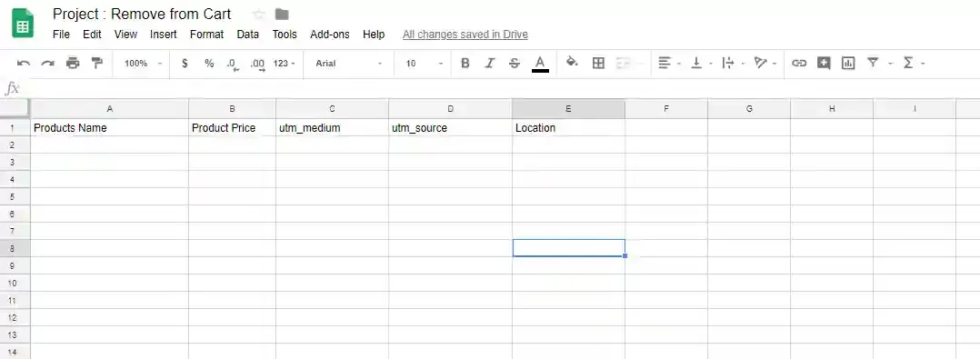Select row 1 header
The width and height of the screenshot is (980, 359).
(x=15, y=127)
